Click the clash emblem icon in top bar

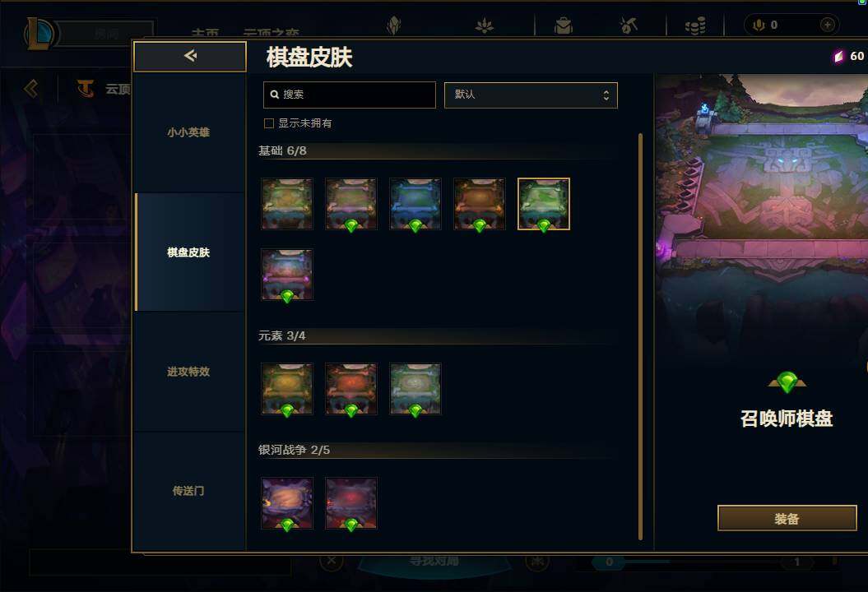coord(393,25)
